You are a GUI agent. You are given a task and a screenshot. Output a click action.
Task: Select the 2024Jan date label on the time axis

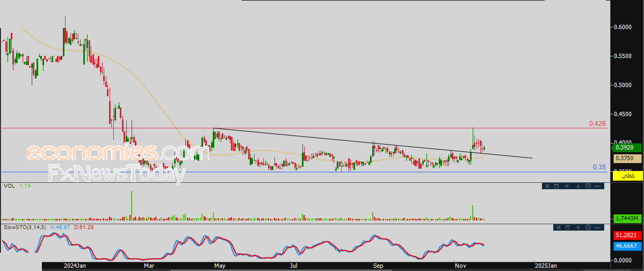click(75, 266)
